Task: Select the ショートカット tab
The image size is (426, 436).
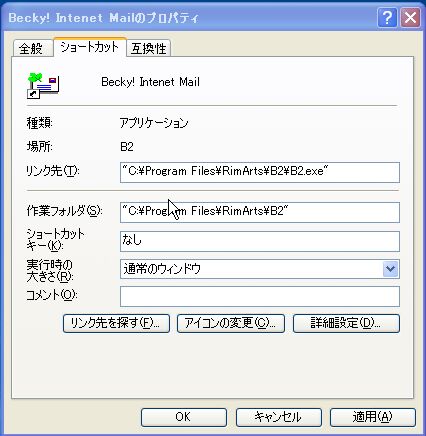Action: [90, 47]
